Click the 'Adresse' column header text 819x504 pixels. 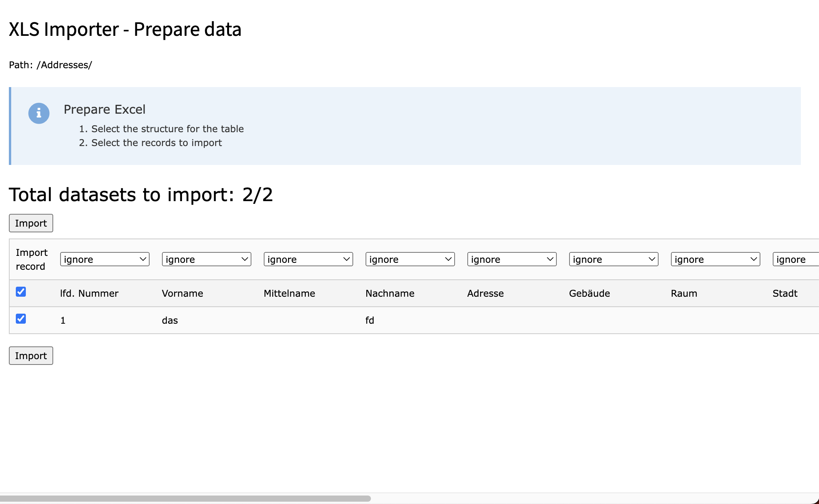[x=485, y=293]
